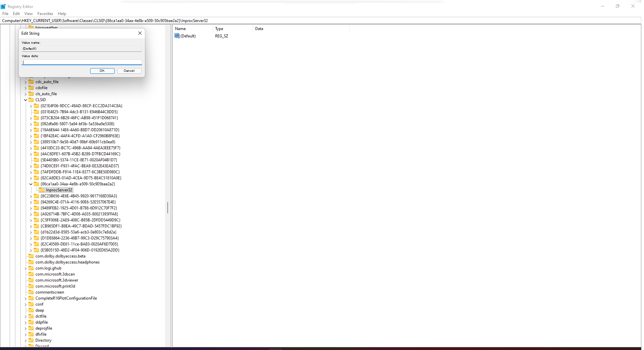Click the com.microsoft.3dviewer folder icon
644x350 pixels.
(x=31, y=280)
